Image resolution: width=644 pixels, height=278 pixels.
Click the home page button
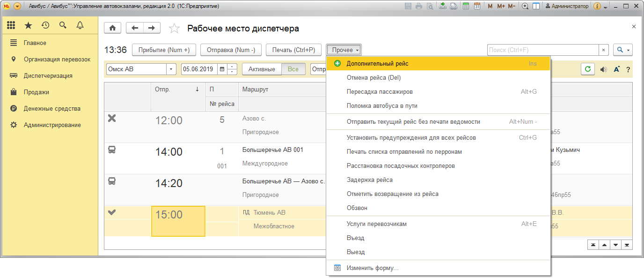pyautogui.click(x=112, y=28)
